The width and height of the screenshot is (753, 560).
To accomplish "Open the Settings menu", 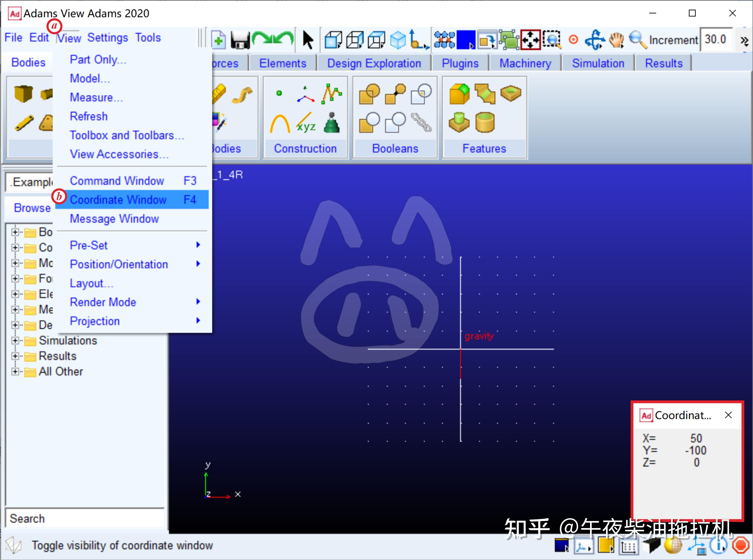I will click(107, 38).
